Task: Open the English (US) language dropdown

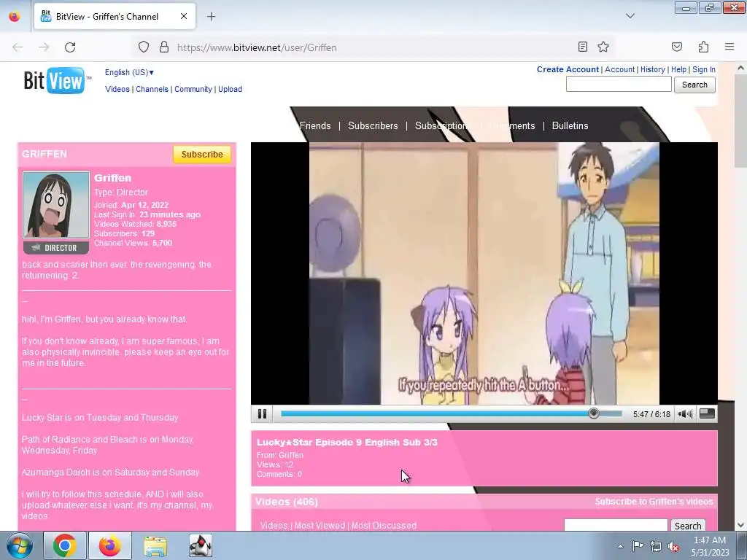Action: coord(129,72)
